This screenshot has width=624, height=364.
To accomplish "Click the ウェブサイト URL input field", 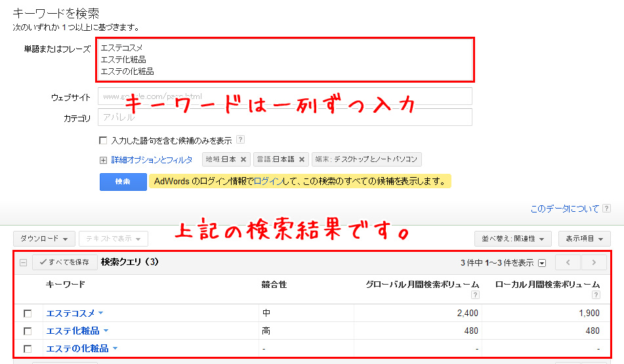I will click(x=285, y=96).
